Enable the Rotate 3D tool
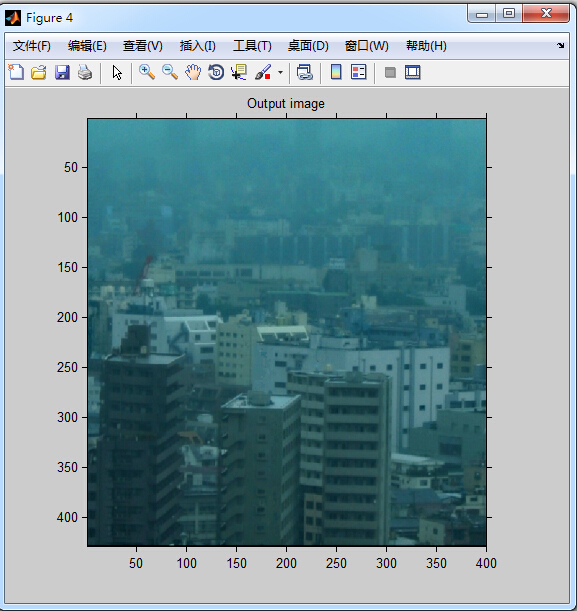The height and width of the screenshot is (611, 577). click(x=216, y=72)
